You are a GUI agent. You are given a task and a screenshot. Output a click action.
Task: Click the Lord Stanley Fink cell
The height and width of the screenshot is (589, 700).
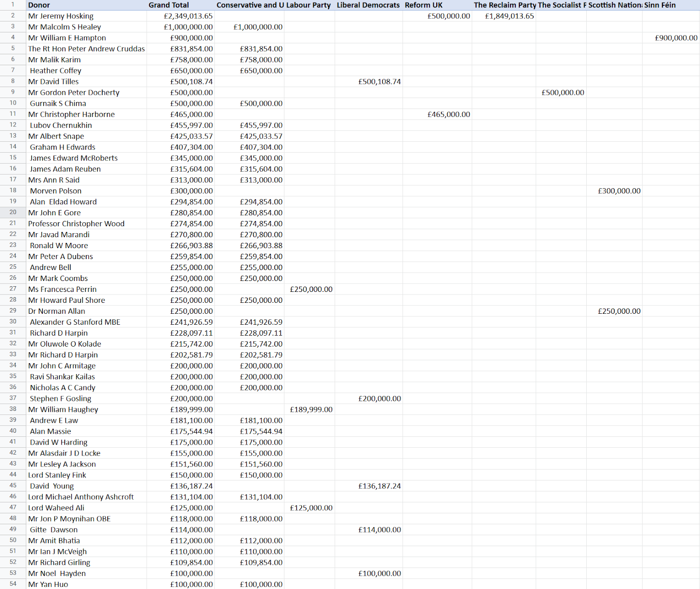click(x=86, y=475)
